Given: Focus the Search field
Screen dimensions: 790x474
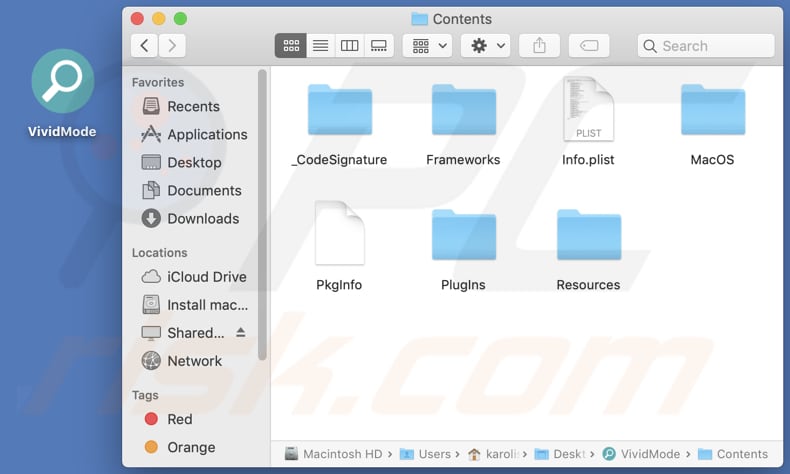Looking at the screenshot, I should [x=706, y=46].
